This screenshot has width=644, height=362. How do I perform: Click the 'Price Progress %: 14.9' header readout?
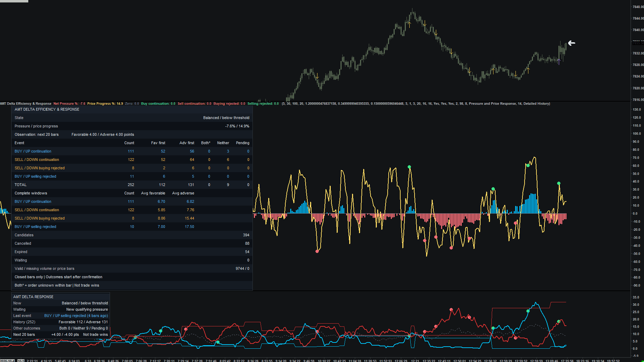[105, 104]
